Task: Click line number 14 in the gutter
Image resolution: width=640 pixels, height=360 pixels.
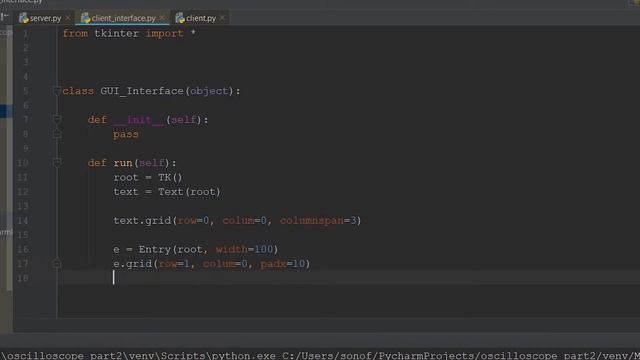Action: click(x=23, y=221)
